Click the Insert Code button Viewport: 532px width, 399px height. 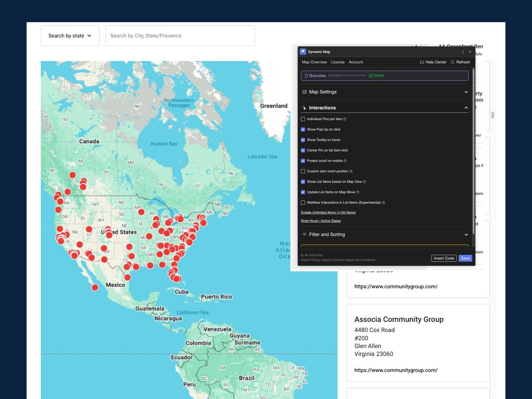[x=444, y=258]
